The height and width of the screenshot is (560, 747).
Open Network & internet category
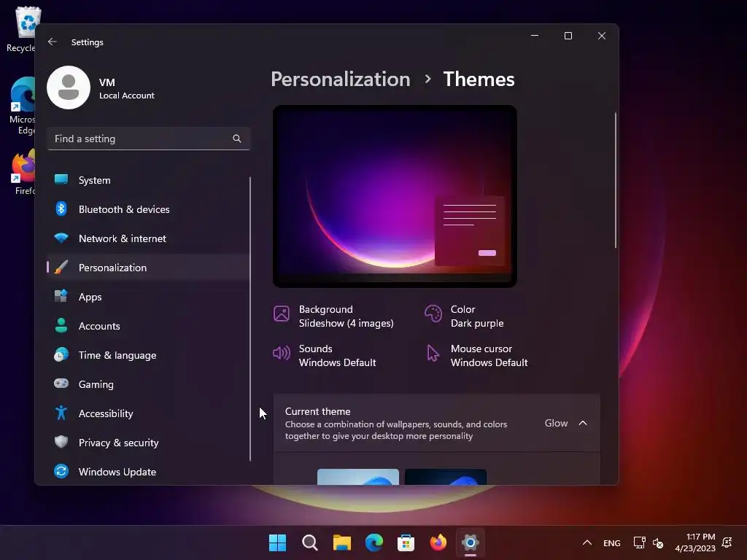[x=147, y=238]
